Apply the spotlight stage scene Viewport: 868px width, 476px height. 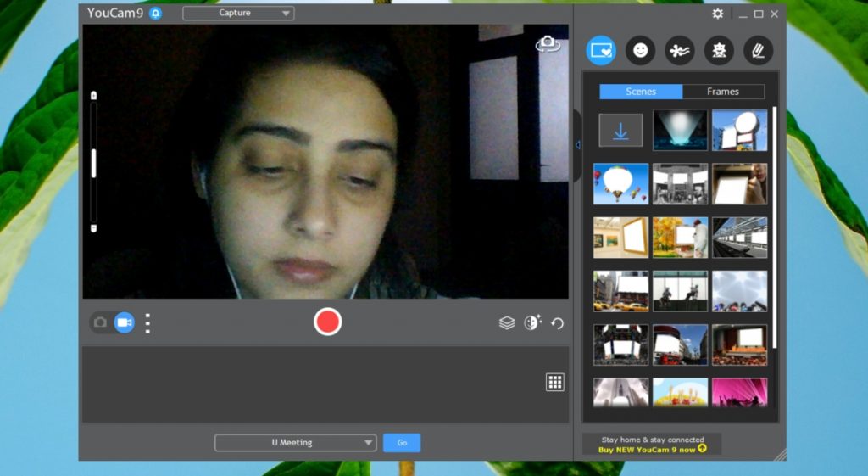[x=681, y=130]
